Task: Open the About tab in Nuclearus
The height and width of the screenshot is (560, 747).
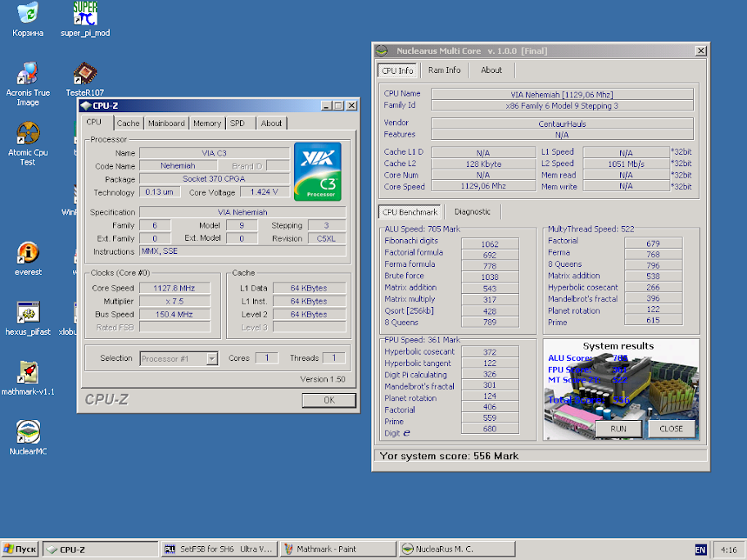Action: tap(491, 70)
